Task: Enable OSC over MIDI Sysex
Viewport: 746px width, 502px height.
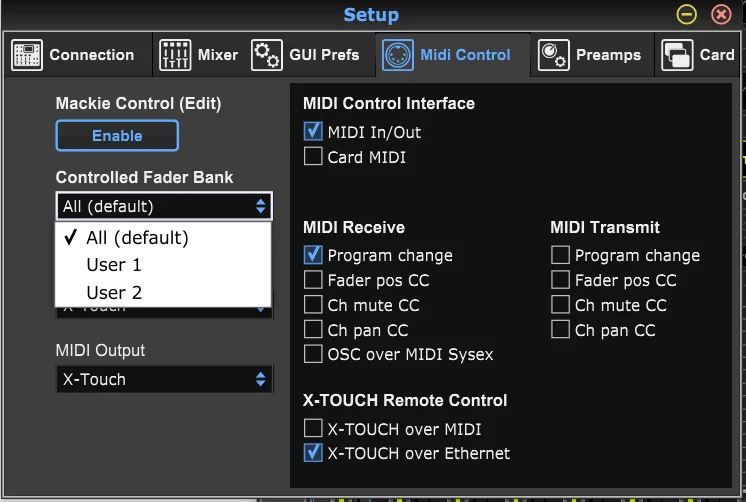Action: (313, 354)
